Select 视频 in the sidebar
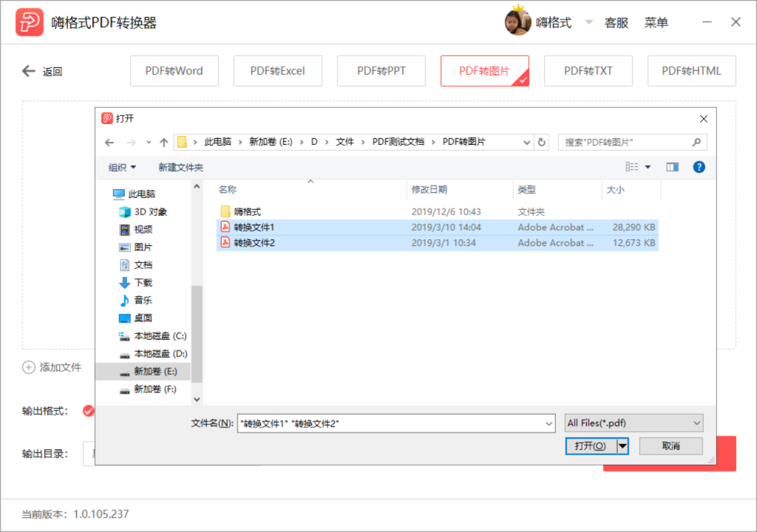 pos(143,229)
